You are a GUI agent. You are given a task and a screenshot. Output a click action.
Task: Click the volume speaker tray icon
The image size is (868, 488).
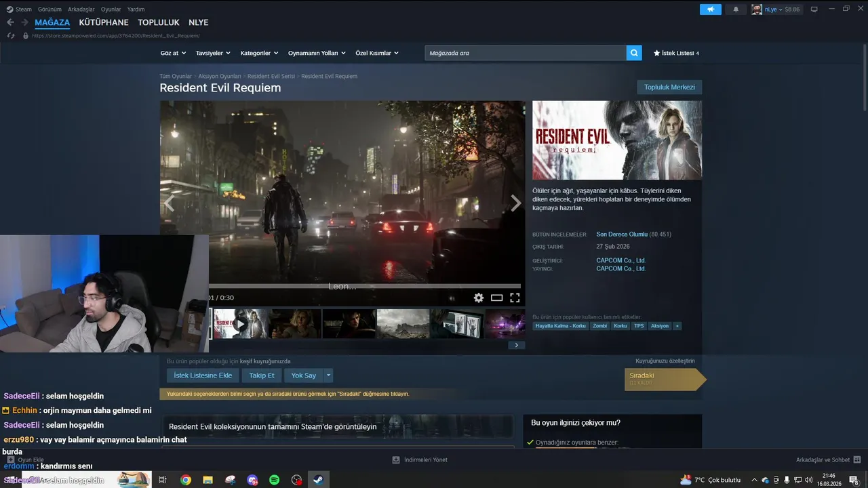click(x=808, y=480)
